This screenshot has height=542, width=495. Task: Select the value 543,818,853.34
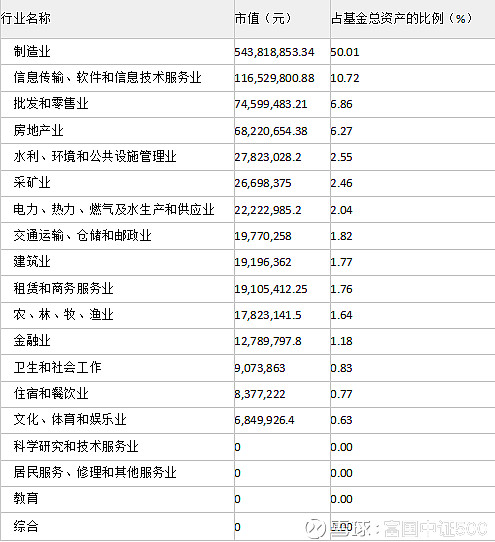[274, 52]
